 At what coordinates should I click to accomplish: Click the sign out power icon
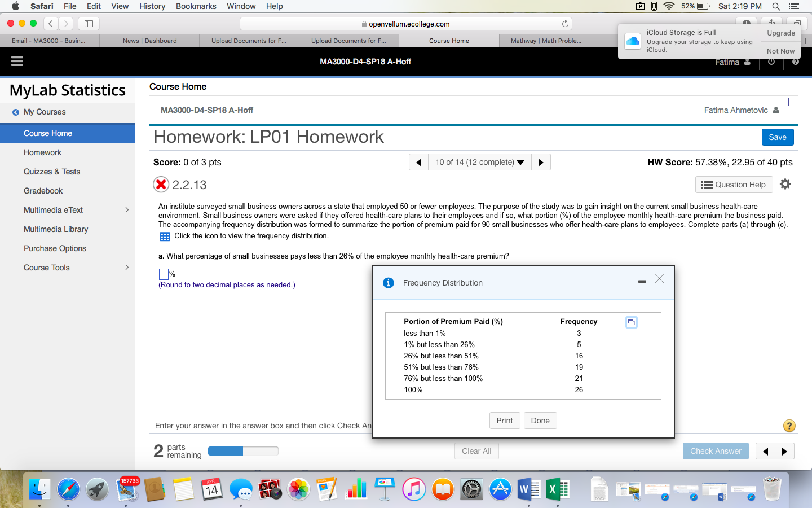(x=771, y=62)
